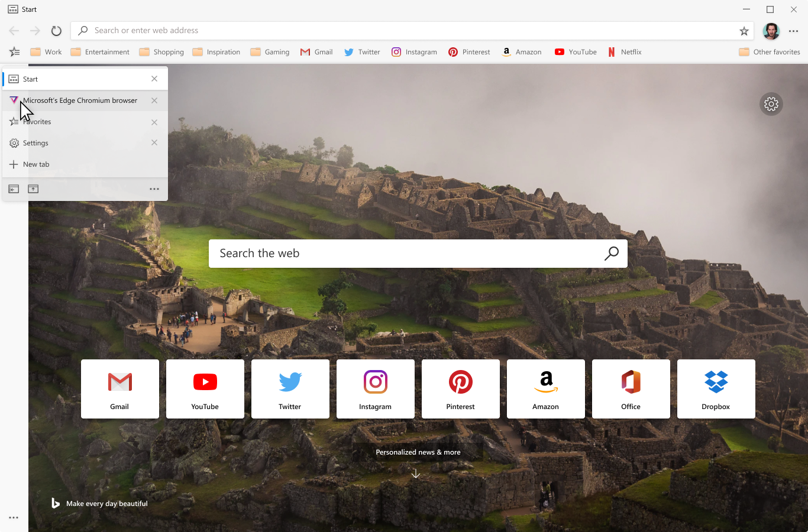Open page settings gear on the photo
808x532 pixels.
(771, 104)
